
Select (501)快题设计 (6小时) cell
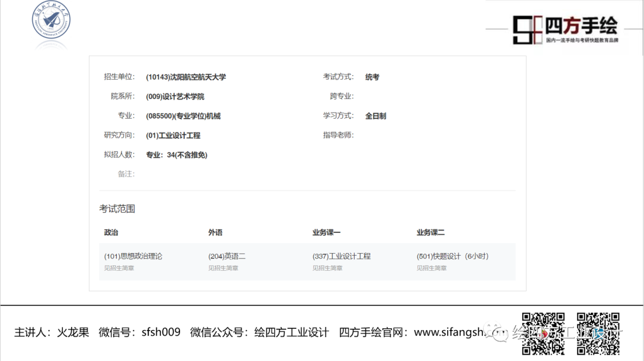pos(453,256)
